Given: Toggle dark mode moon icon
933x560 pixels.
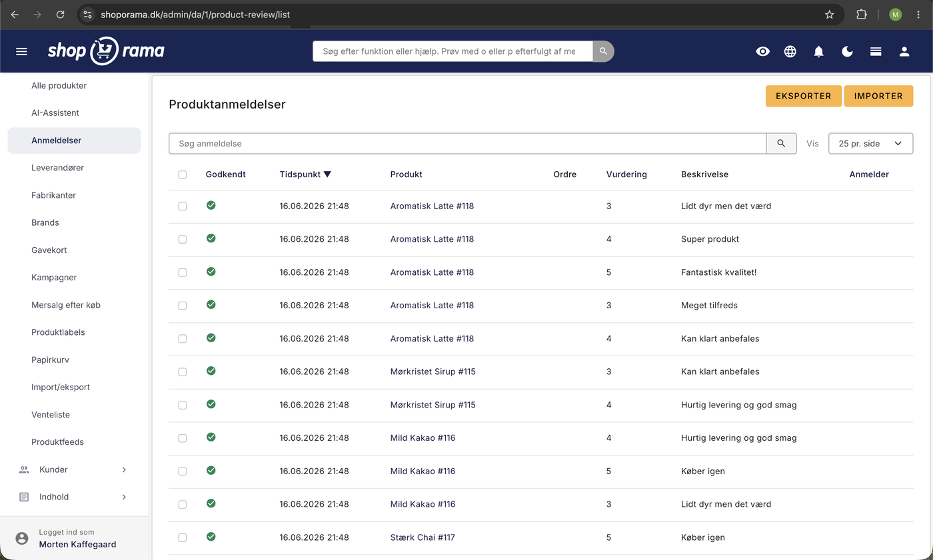Looking at the screenshot, I should (848, 51).
